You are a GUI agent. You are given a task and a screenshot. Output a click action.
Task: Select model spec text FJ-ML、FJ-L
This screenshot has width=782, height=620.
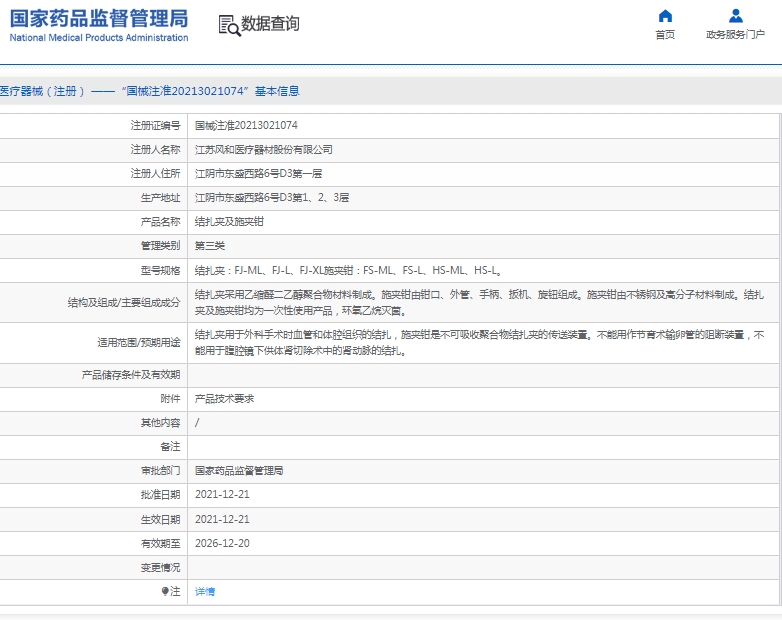click(348, 270)
